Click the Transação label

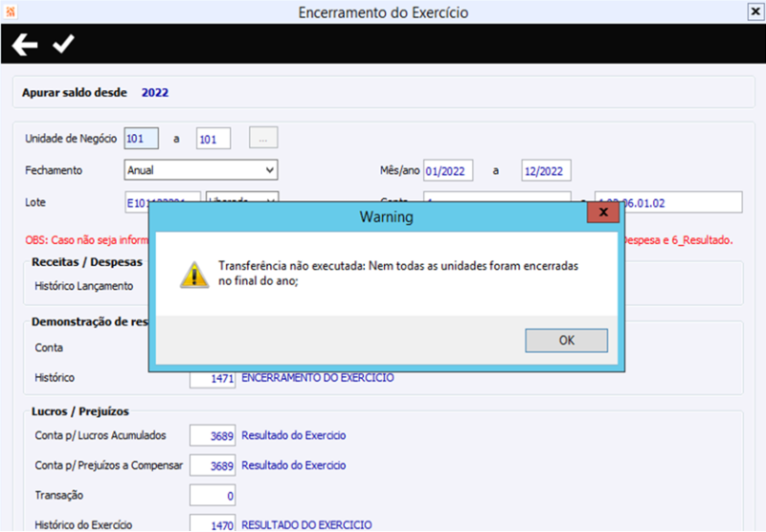(x=59, y=496)
